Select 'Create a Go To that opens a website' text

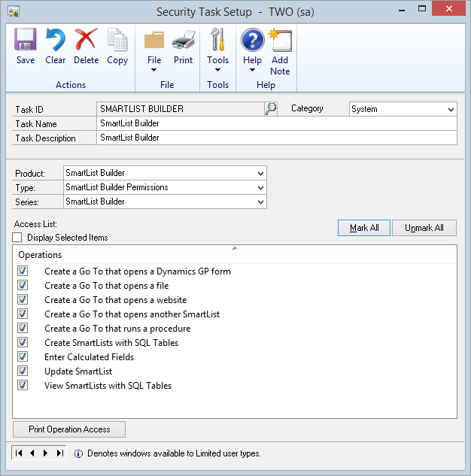tap(116, 300)
